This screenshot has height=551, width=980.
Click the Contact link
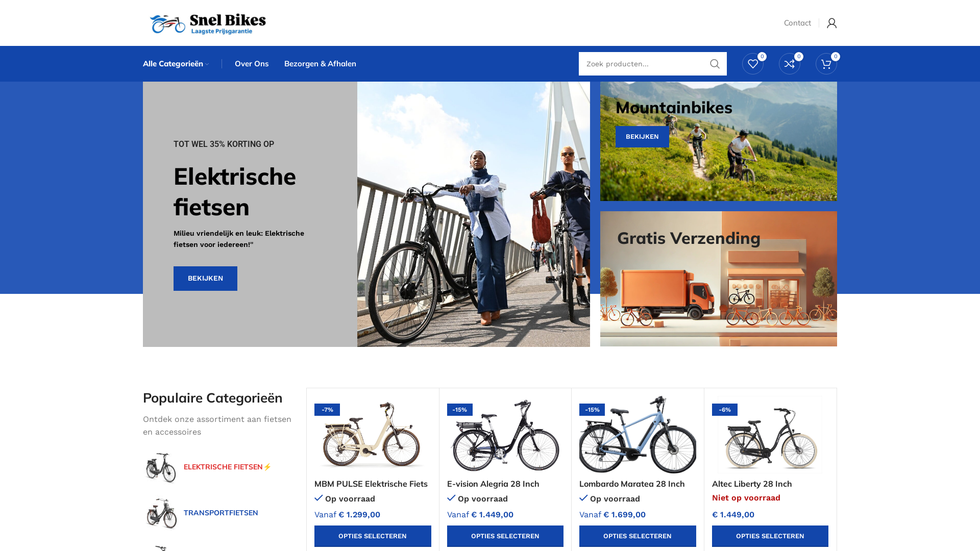[797, 23]
